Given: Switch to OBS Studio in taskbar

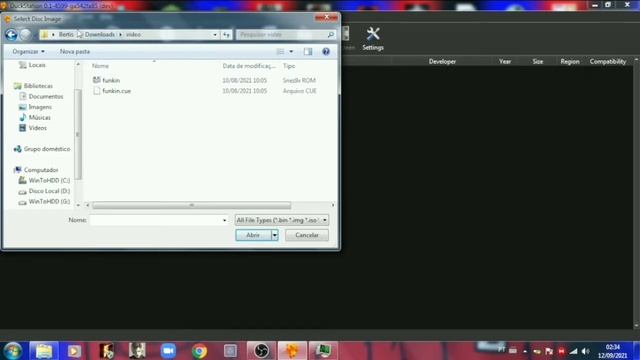Looking at the screenshot, I should (x=261, y=351).
